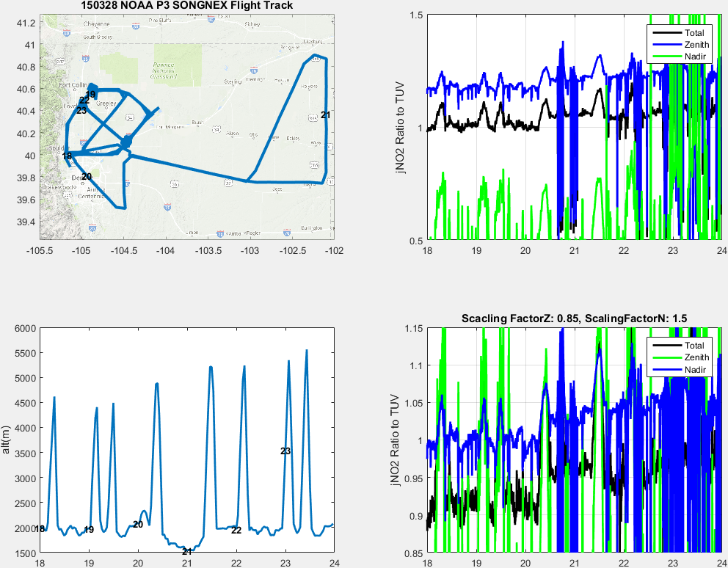Select hour marker 21 on flight track map
The height and width of the screenshot is (568, 728).
(x=325, y=115)
